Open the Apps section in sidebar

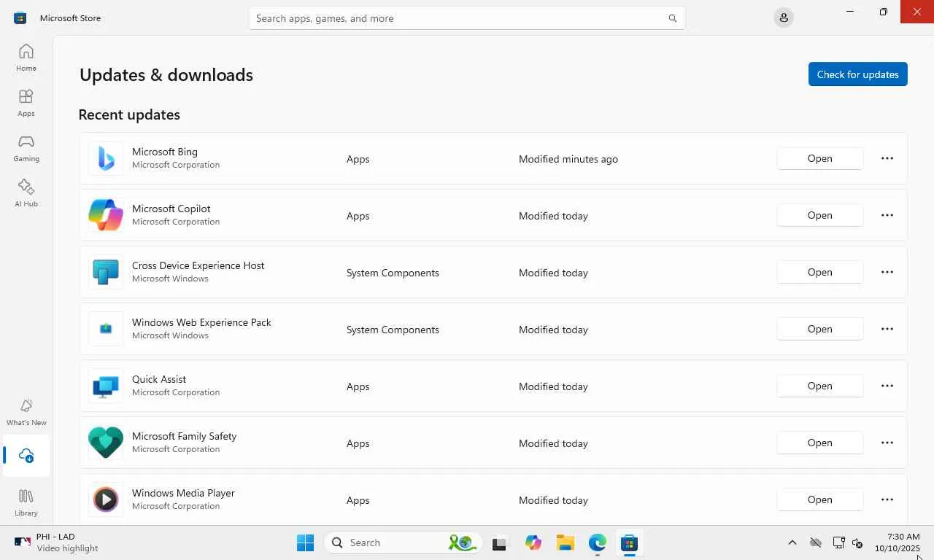click(26, 103)
